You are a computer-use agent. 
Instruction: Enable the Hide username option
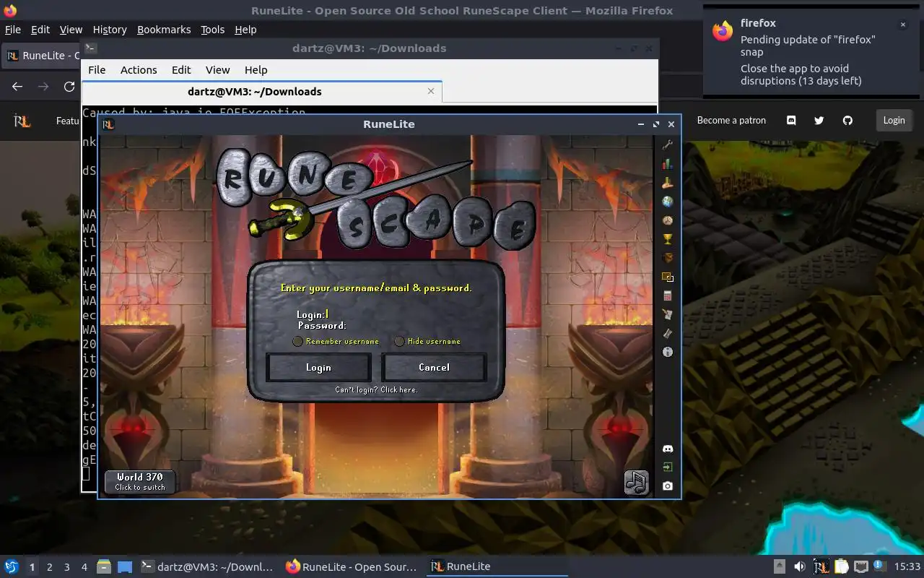point(399,341)
